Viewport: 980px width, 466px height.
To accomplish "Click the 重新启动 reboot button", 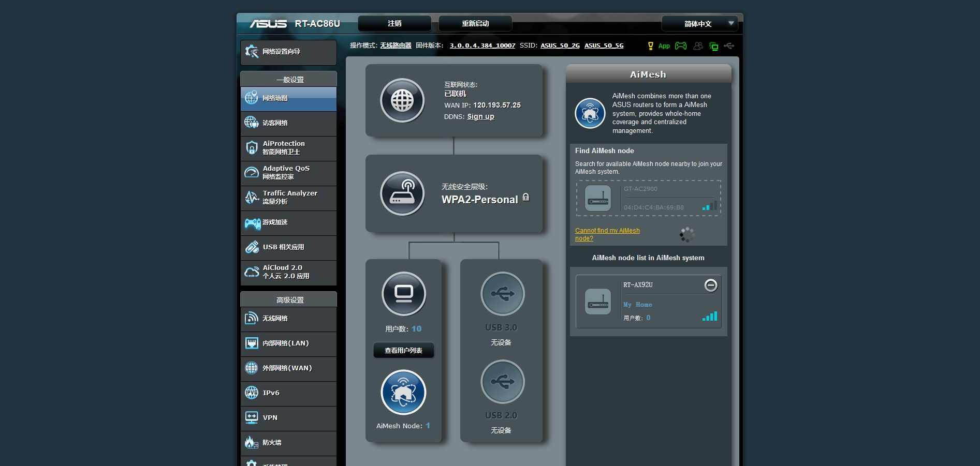I will (x=475, y=23).
